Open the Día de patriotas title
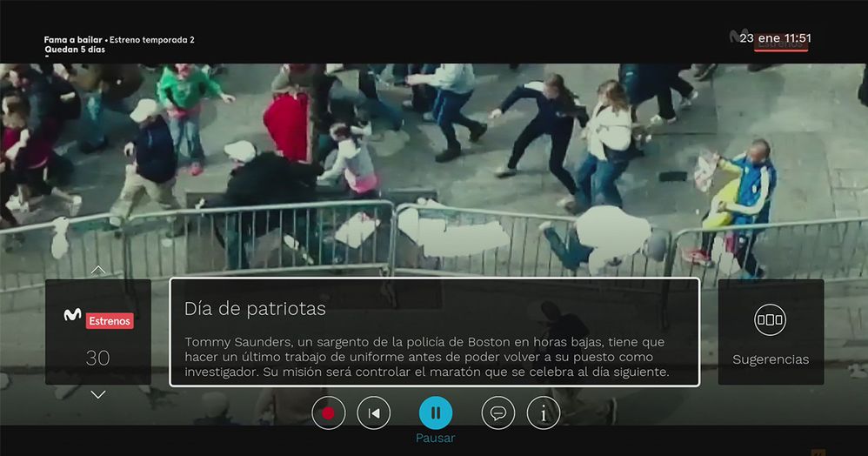This screenshot has width=868, height=456. 255,308
